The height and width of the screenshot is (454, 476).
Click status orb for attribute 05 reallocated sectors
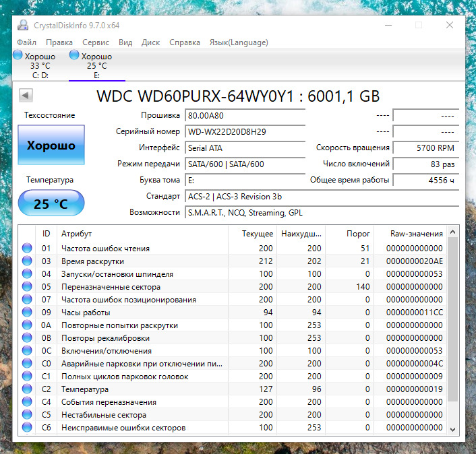[x=27, y=286]
